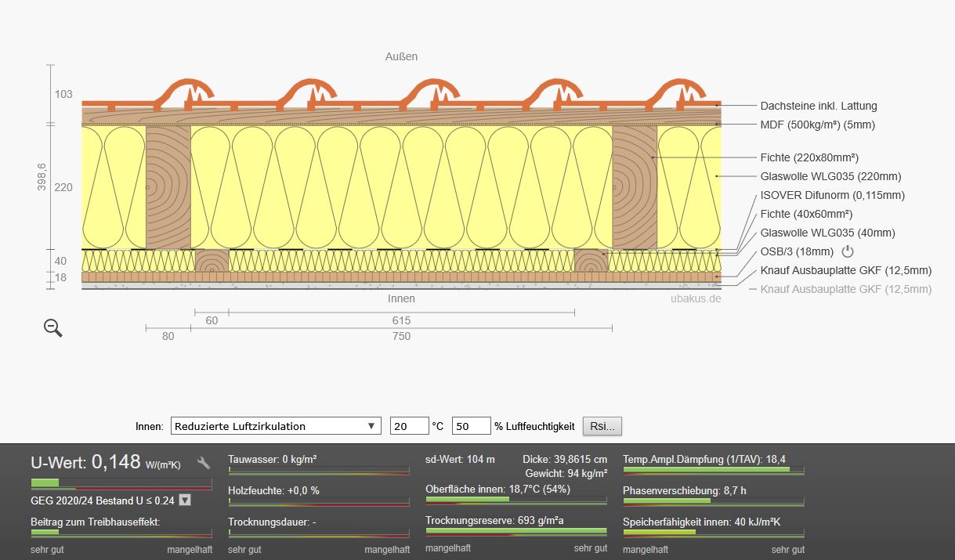Click the Phasenverschiebung: 8,7 h readout
Screen dimensions: 955x560
click(x=684, y=490)
